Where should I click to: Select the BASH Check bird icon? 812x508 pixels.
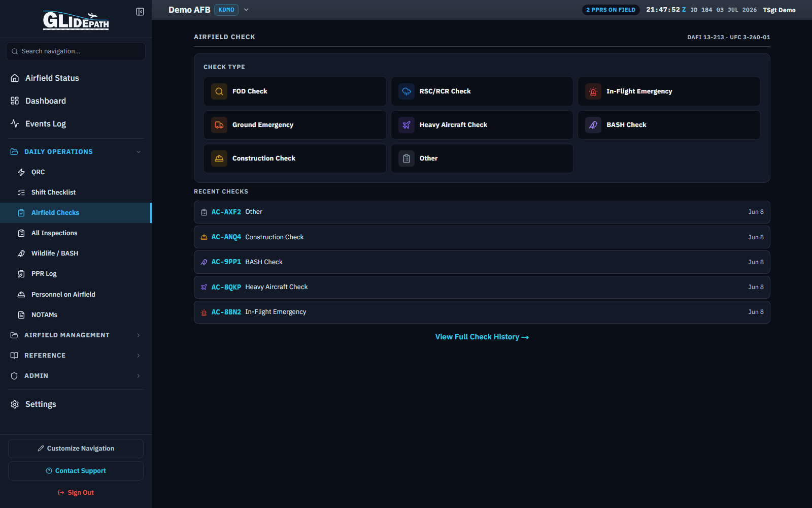click(593, 125)
